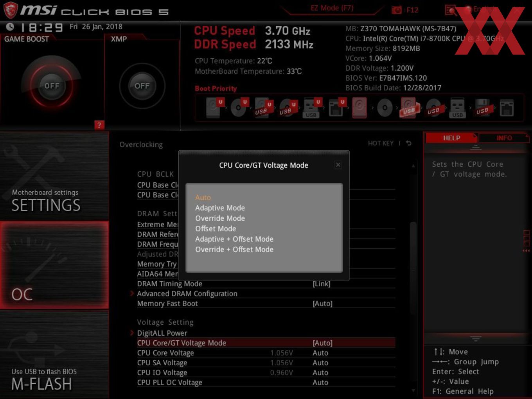532x399 pixels.
Task: Open the OC overclocking section
Action: [54, 265]
